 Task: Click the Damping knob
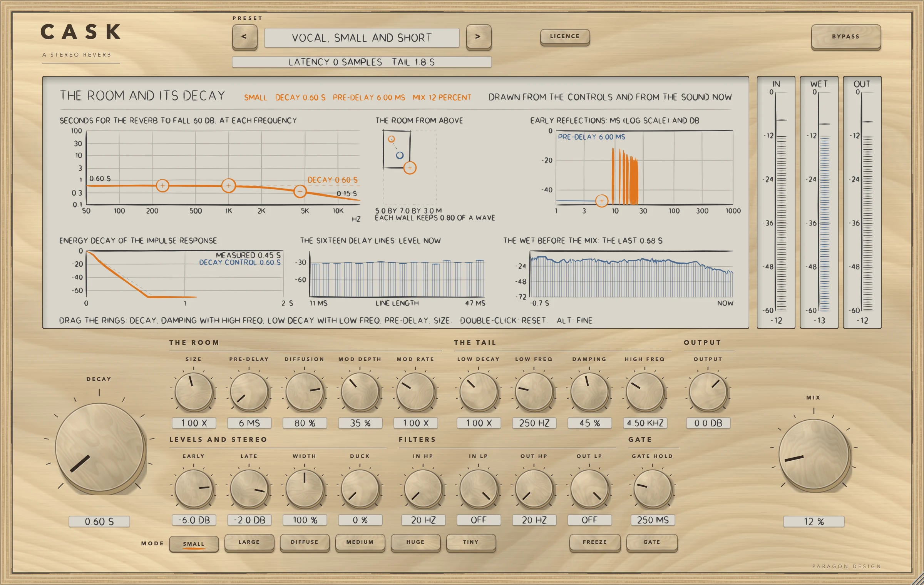click(589, 392)
